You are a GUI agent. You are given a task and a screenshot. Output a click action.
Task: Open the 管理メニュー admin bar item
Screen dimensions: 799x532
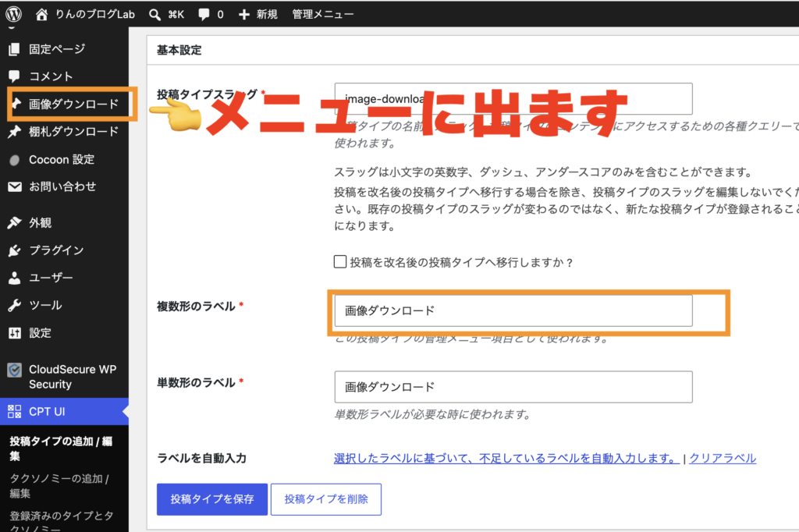tap(322, 14)
